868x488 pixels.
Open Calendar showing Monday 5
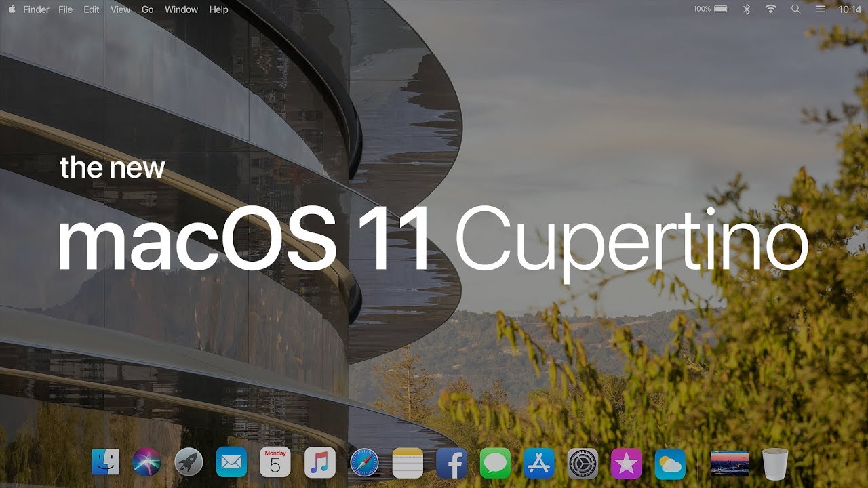[x=275, y=463]
